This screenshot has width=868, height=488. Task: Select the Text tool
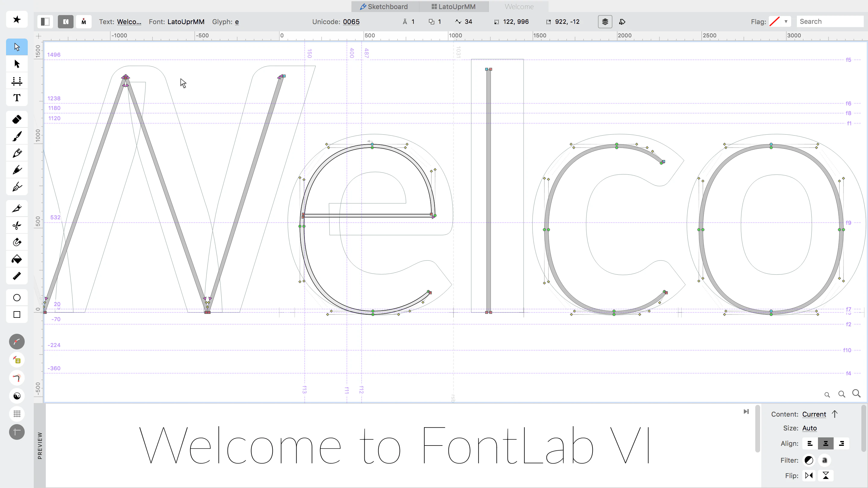pyautogui.click(x=17, y=98)
